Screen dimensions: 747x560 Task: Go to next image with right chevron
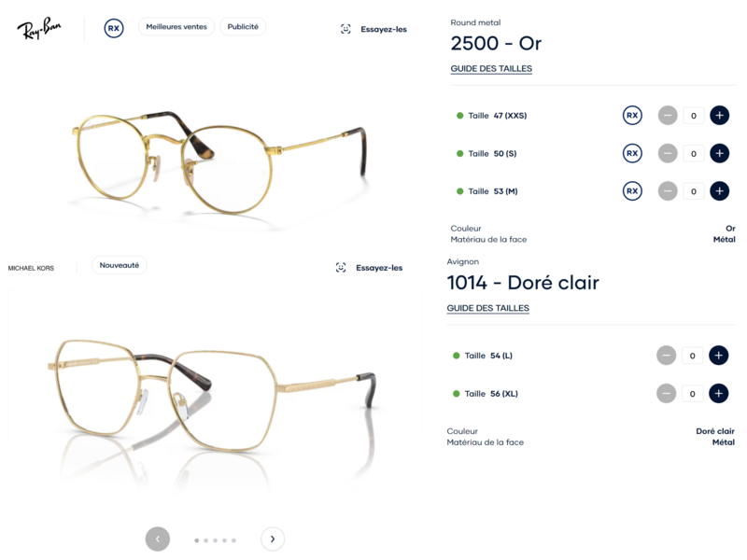click(x=273, y=539)
